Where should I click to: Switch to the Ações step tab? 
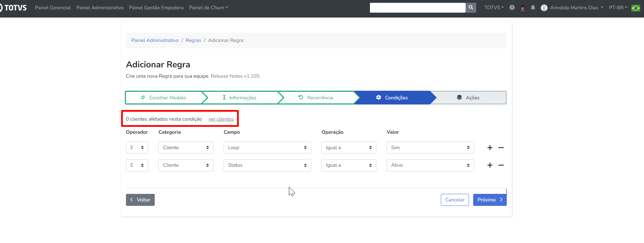click(468, 98)
